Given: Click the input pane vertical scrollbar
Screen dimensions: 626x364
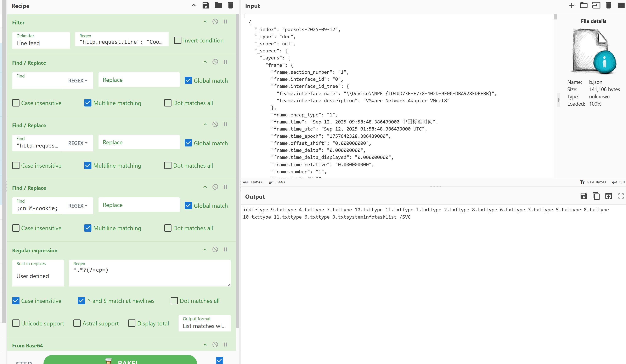Looking at the screenshot, I should 555,17.
